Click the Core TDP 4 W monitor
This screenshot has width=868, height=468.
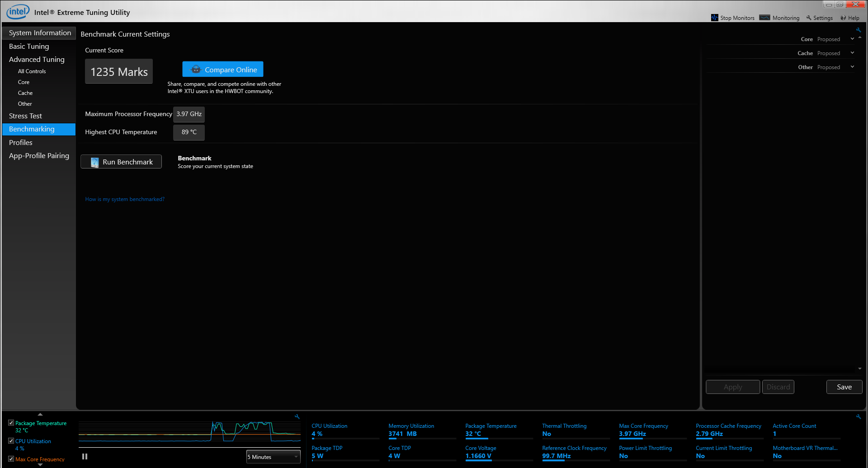(422, 453)
